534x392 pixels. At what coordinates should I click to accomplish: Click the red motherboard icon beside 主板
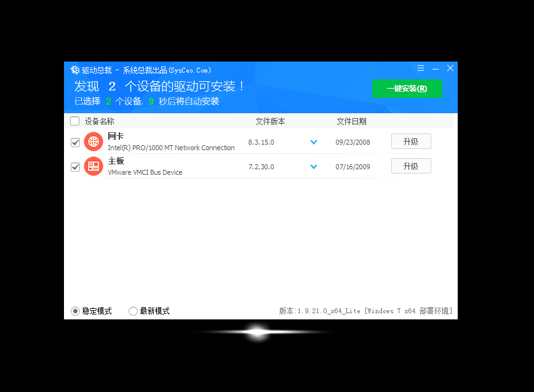click(93, 166)
